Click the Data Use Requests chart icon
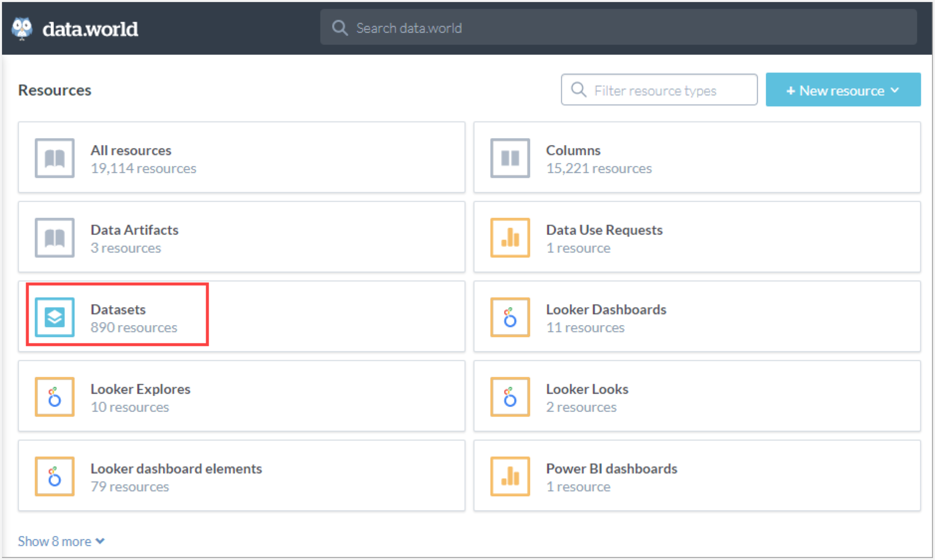This screenshot has width=935, height=560. point(510,238)
